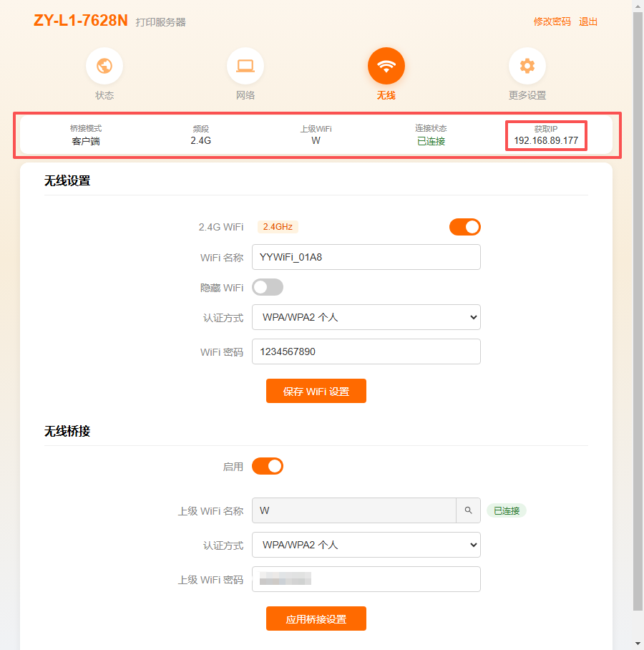Click the 192.168.89.177 IP value
The height and width of the screenshot is (650, 644).
546,140
